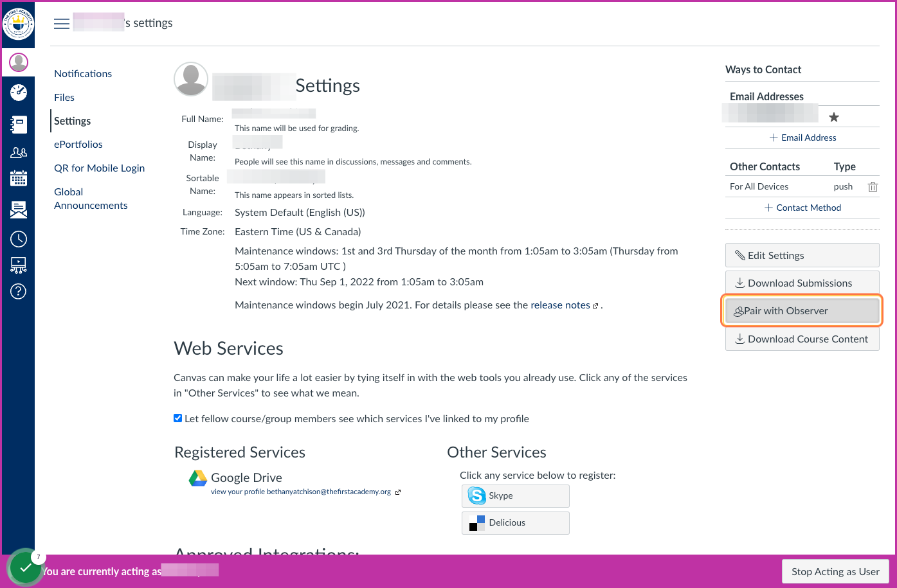Open the Groups people icon in sidebar
Viewport: 897px width, 588px height.
[x=19, y=152]
